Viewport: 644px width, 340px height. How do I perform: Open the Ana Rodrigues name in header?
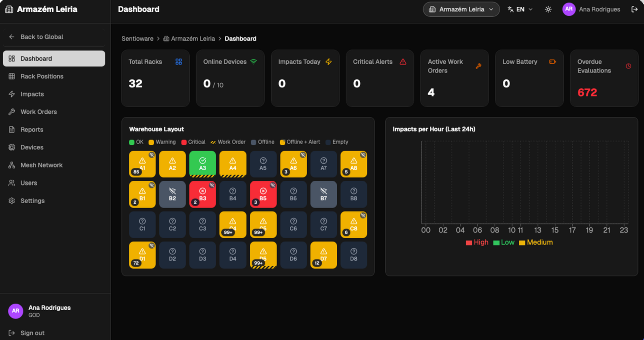[x=600, y=9]
